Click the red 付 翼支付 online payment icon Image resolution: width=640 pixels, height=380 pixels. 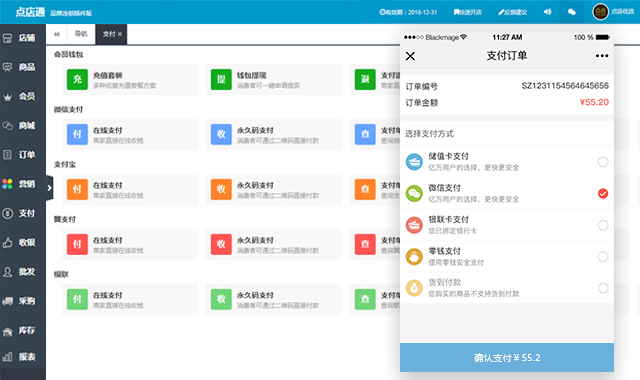click(x=77, y=244)
